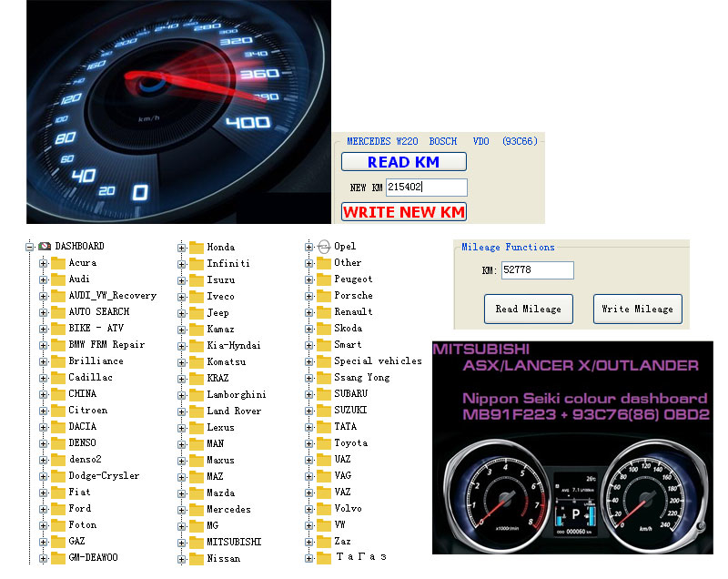Viewport: 728px width, 579px height.
Task: Open the Honda brand folder
Action: (196, 246)
